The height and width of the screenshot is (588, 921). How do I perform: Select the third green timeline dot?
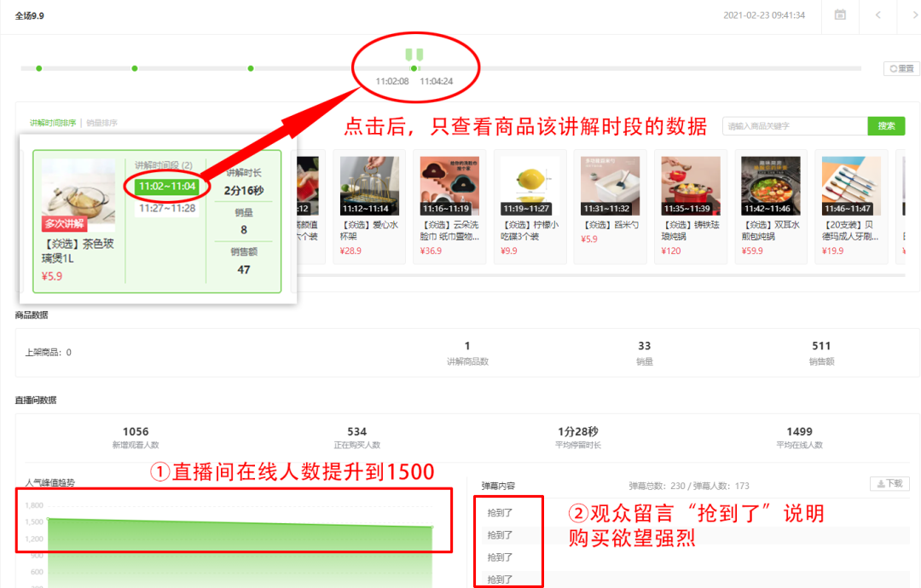pyautogui.click(x=251, y=69)
